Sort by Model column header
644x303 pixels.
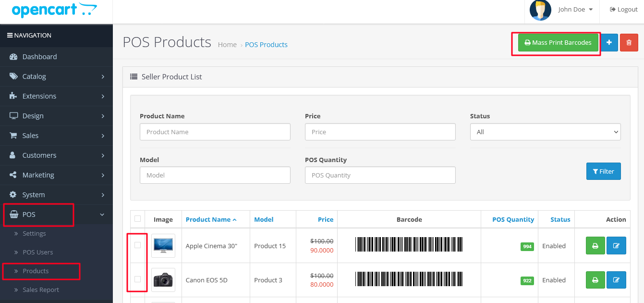(x=264, y=219)
